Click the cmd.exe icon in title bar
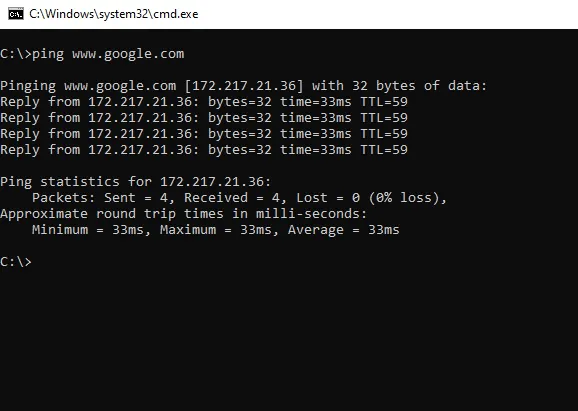The image size is (578, 411). pos(16,14)
